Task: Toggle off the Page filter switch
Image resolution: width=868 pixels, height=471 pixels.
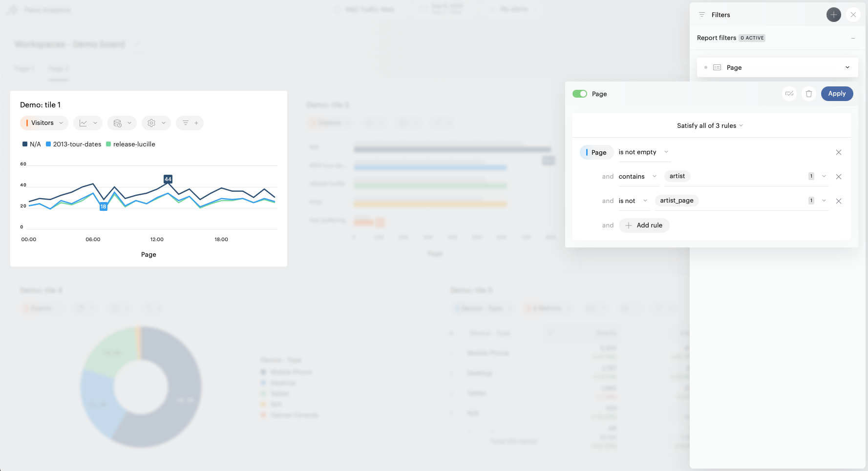Action: point(580,94)
